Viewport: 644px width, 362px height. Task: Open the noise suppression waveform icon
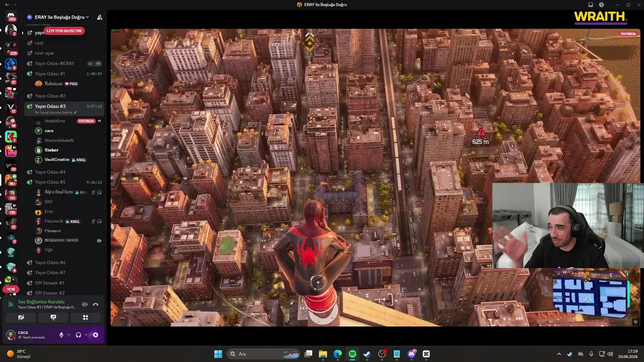tap(85, 304)
